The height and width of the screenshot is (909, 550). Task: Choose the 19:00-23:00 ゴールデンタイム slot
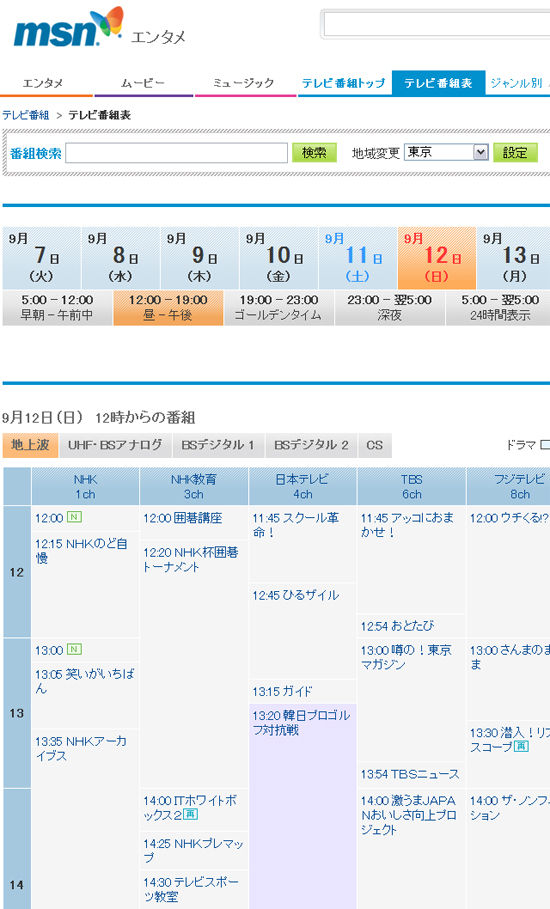coord(279,308)
